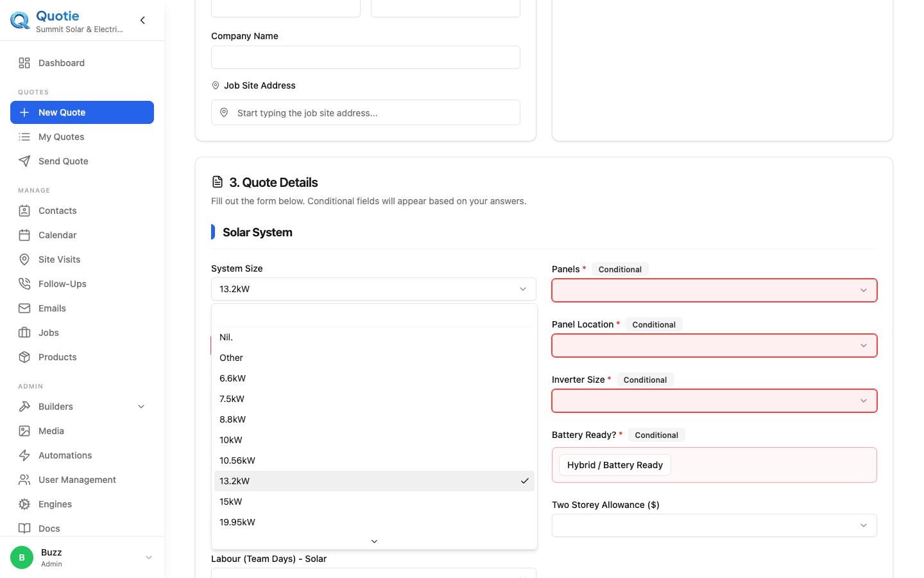
Task: Choose Nil. from the system size list
Action: pyautogui.click(x=374, y=337)
